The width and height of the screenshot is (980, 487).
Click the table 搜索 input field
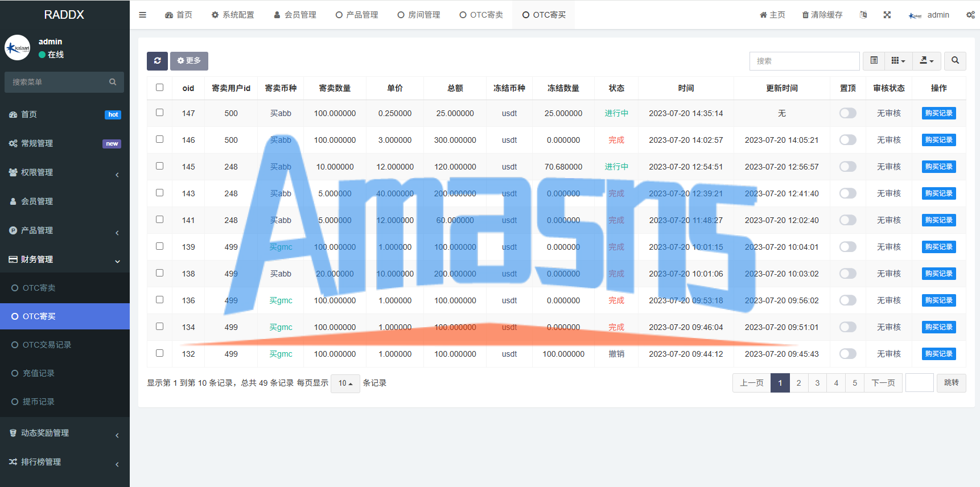pos(804,61)
